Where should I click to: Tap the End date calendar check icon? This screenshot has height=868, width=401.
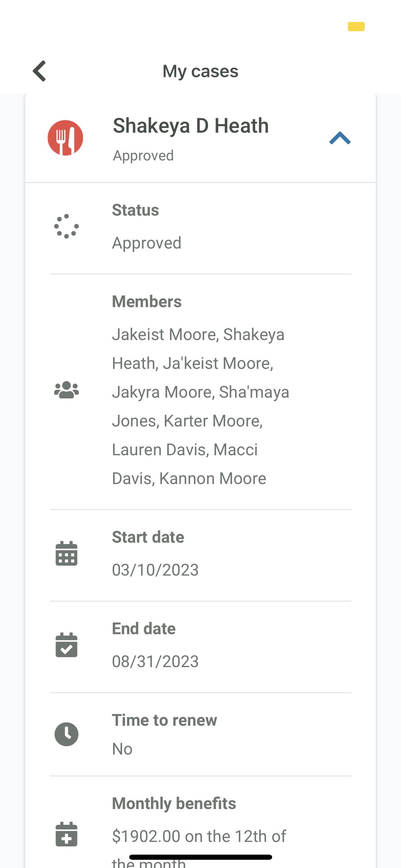(66, 645)
